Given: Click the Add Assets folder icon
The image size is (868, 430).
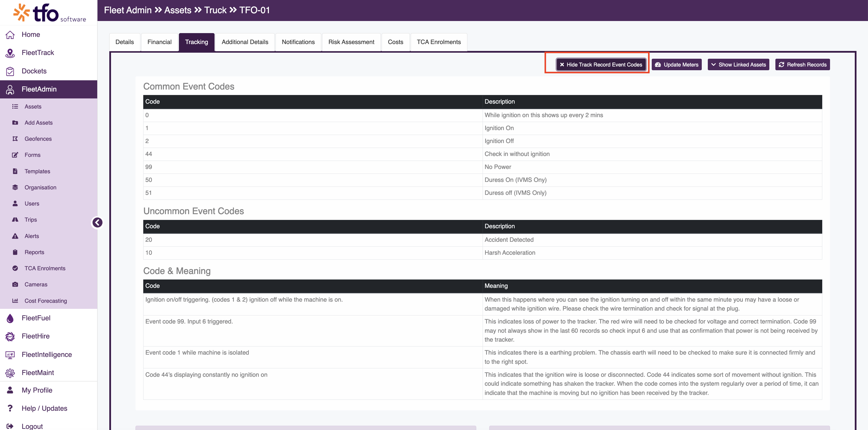Looking at the screenshot, I should coord(15,122).
